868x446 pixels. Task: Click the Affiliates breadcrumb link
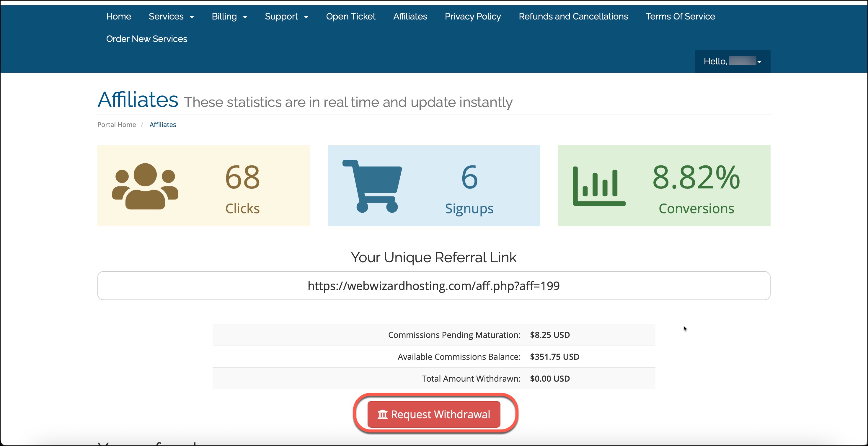[163, 125]
